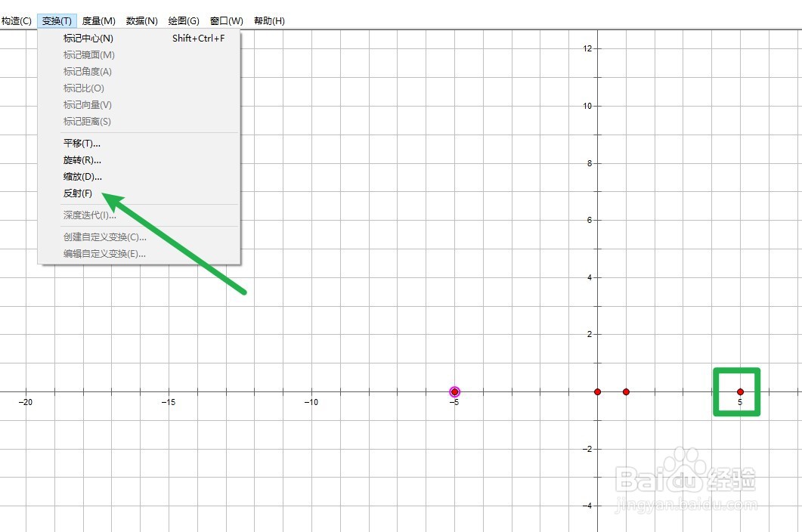The height and width of the screenshot is (532, 802).
Task: Click the y-axis label 12
Action: 587,48
